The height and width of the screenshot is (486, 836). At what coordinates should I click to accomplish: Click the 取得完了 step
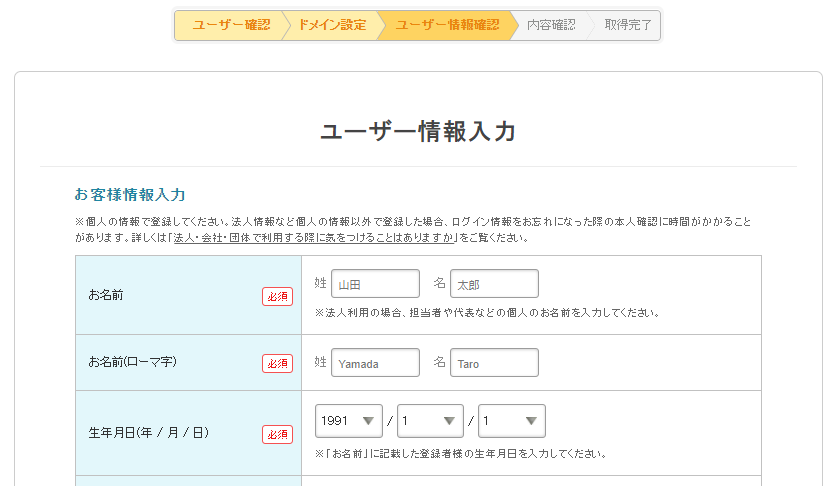(627, 25)
